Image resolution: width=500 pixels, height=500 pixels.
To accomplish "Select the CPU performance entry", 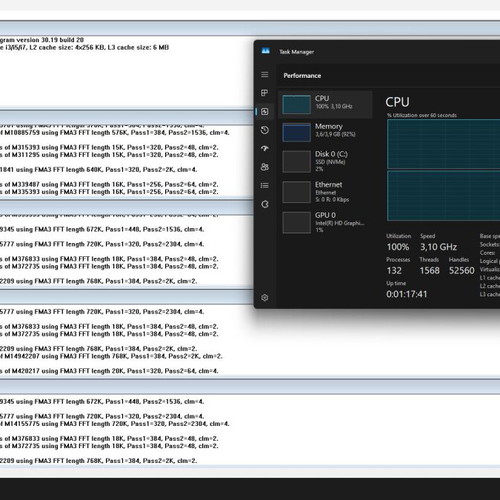I will click(326, 104).
